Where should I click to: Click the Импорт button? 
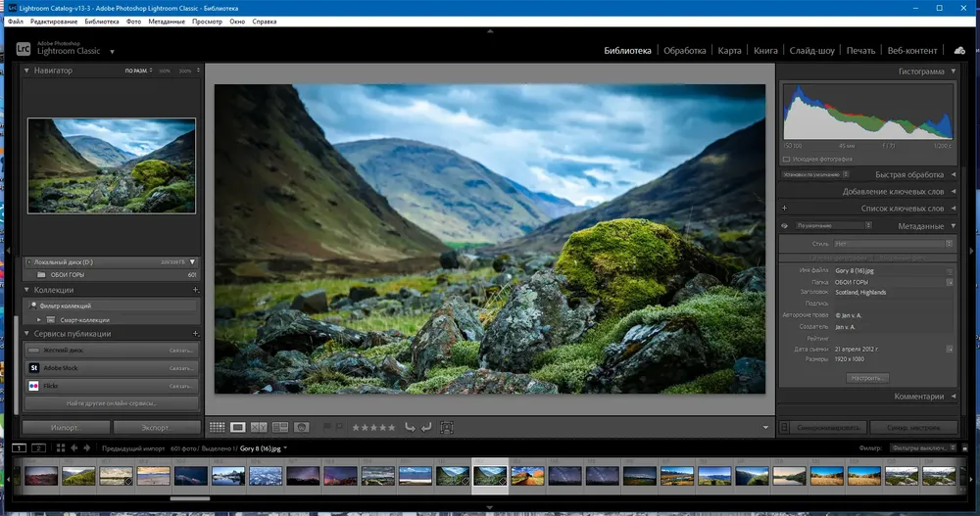[65, 428]
